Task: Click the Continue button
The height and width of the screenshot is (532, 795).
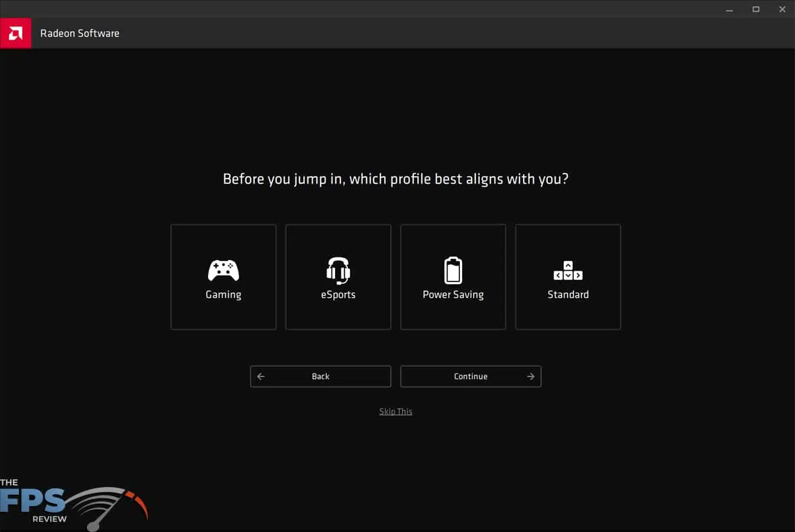Action: 470,377
